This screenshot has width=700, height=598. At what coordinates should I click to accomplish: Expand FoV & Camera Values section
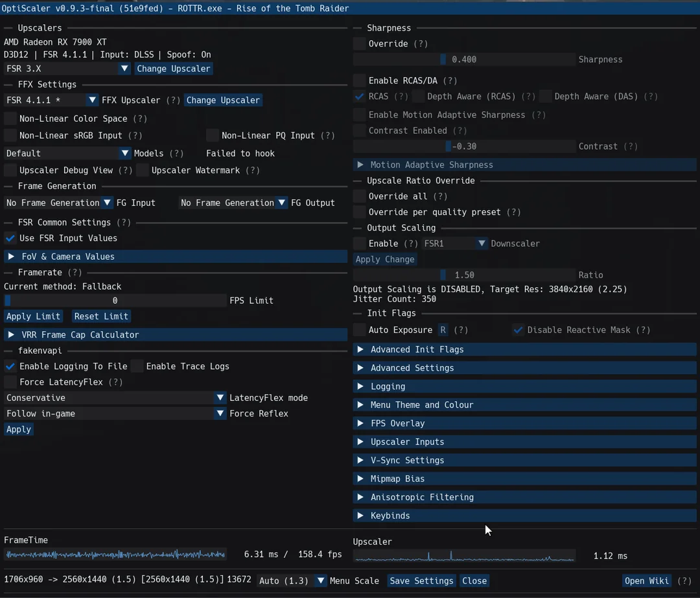point(176,257)
